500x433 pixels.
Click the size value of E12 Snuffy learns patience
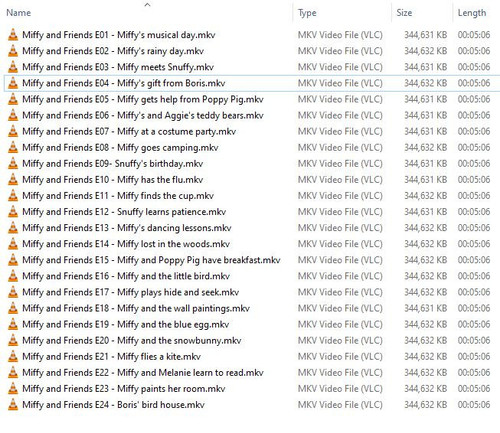426,212
